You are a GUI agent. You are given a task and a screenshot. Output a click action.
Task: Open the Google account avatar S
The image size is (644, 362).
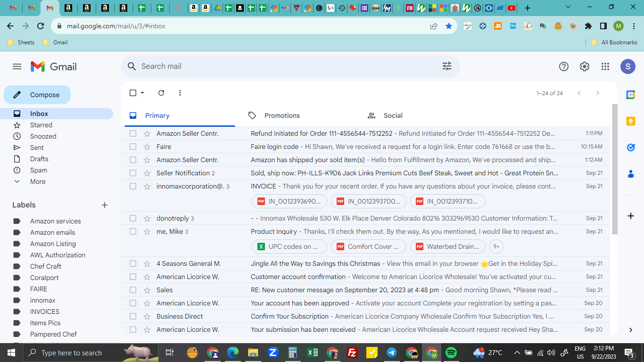tap(628, 66)
